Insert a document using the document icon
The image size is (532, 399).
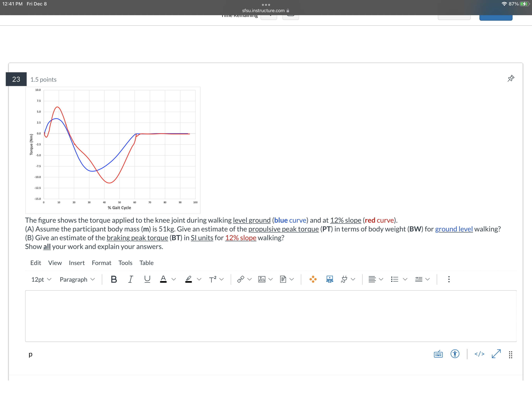pos(284,279)
